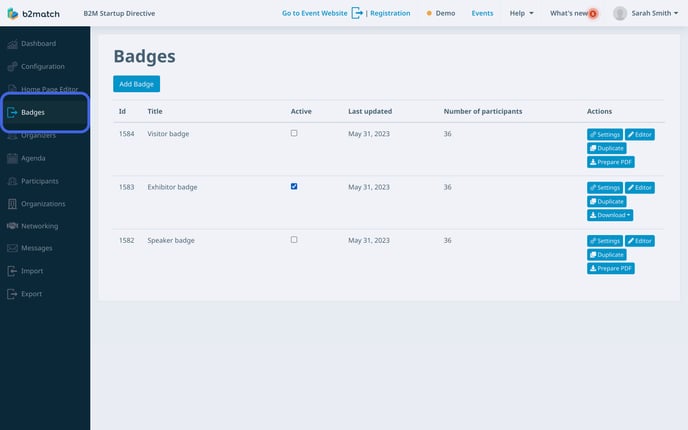This screenshot has height=430, width=688.
Task: Click the Speaker badge title
Action: [171, 240]
